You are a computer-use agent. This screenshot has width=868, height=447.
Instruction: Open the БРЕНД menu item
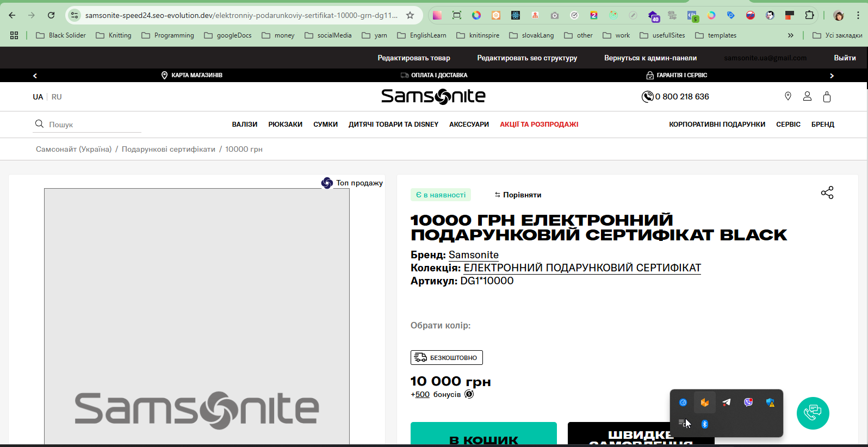(822, 125)
